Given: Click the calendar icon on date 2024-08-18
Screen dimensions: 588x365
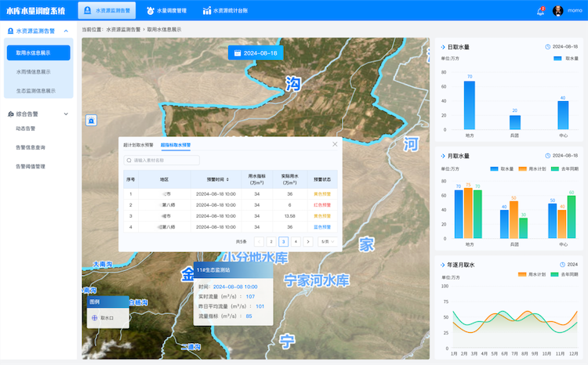Looking at the screenshot, I should (x=238, y=53).
